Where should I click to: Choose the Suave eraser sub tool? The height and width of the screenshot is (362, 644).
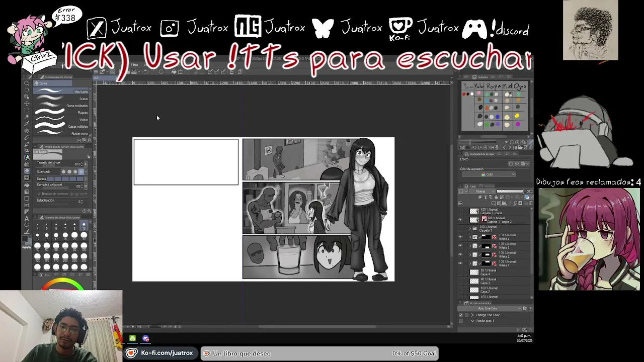pos(61,99)
